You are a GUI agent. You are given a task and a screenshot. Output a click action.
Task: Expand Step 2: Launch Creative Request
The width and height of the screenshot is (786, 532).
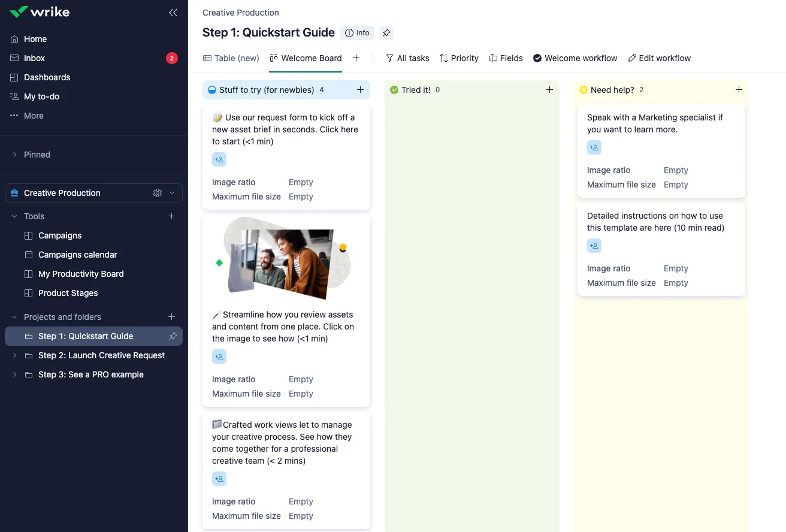point(14,355)
